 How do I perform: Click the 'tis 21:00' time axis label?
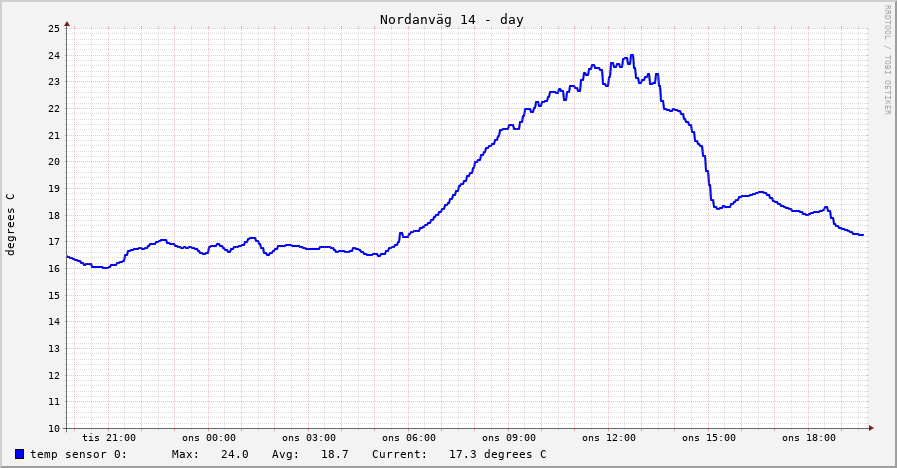click(x=109, y=438)
